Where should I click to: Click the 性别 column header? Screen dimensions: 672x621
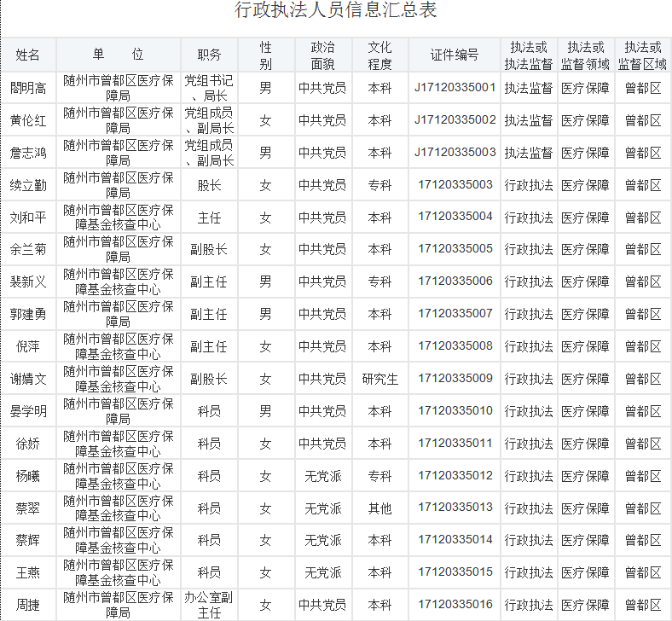pos(266,55)
